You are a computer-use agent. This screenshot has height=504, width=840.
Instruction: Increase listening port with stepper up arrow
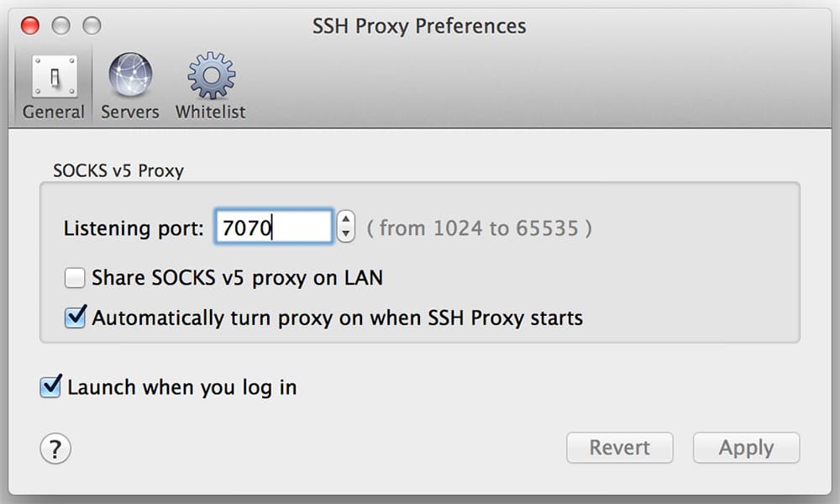[346, 219]
